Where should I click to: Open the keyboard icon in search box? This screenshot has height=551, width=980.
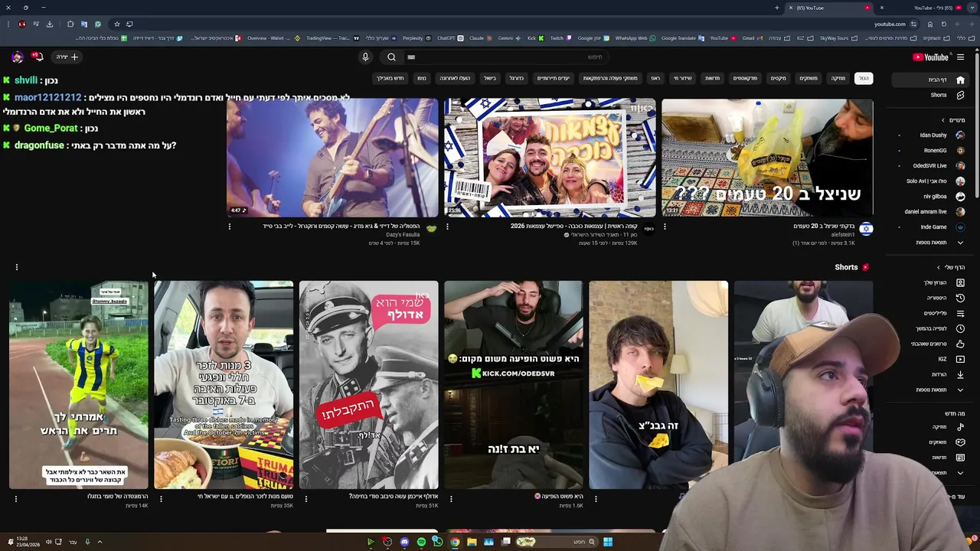coord(411,57)
